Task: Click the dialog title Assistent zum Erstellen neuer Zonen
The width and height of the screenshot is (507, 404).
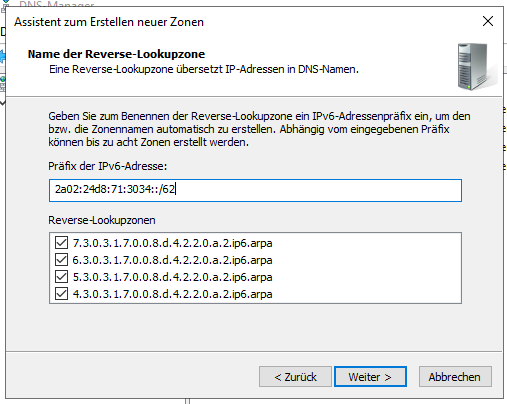Action: tap(109, 22)
